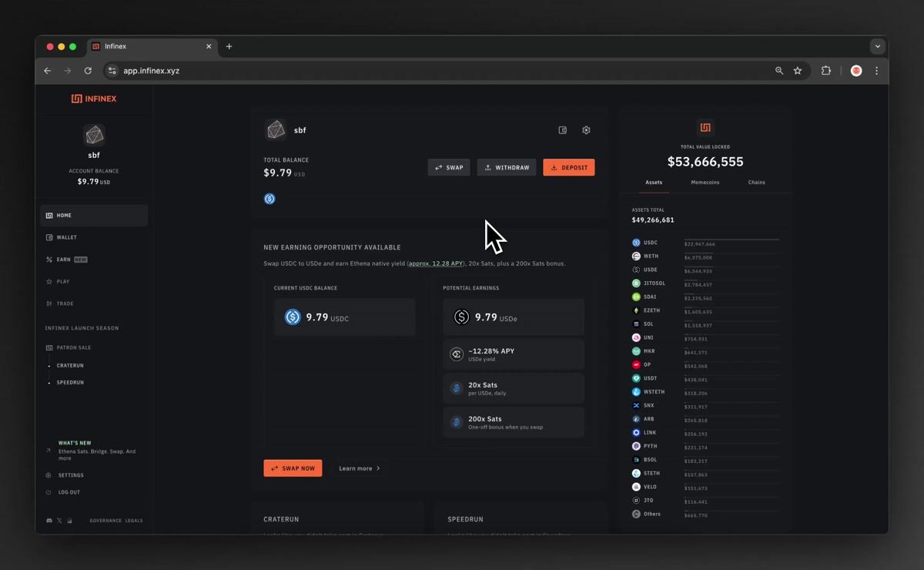Switch to the Chains tab
The image size is (924, 570).
[x=757, y=183]
